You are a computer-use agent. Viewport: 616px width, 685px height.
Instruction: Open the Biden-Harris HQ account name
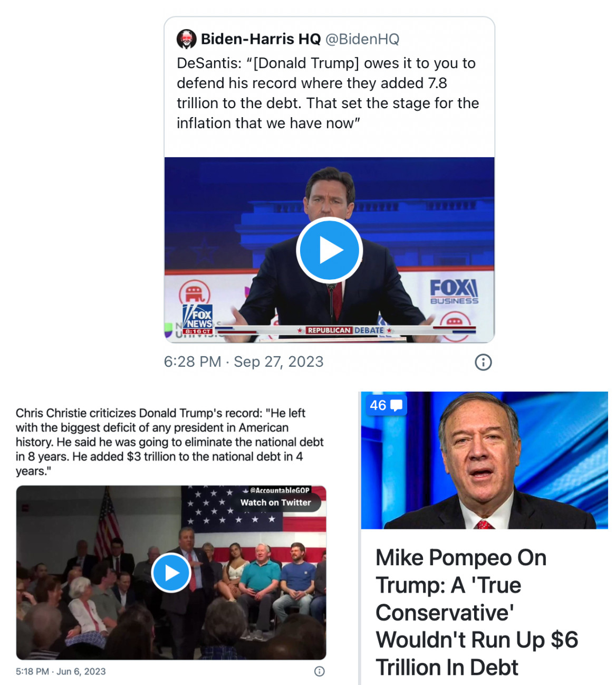click(261, 39)
